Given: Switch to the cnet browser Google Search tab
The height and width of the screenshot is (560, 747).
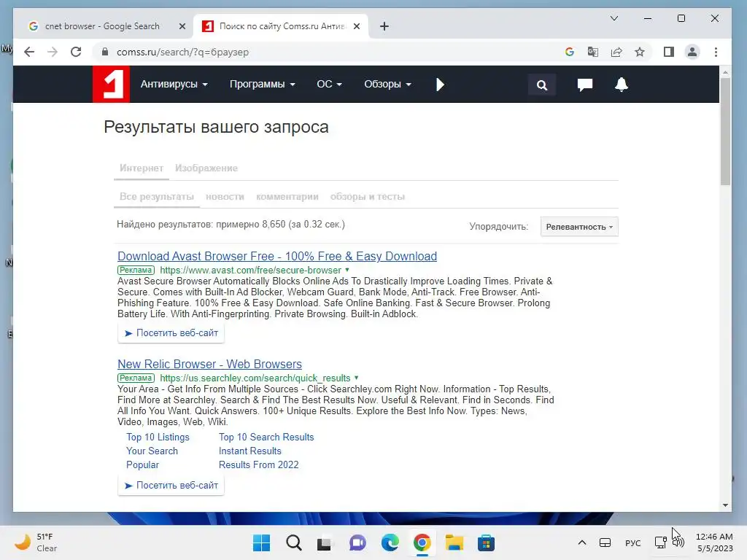Looking at the screenshot, I should point(102,26).
